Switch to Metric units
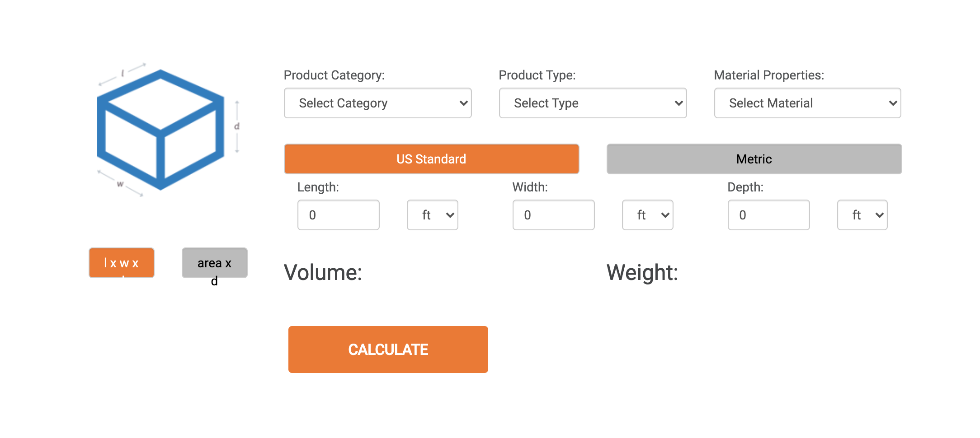Viewport: 980px width, 438px height. click(x=754, y=159)
